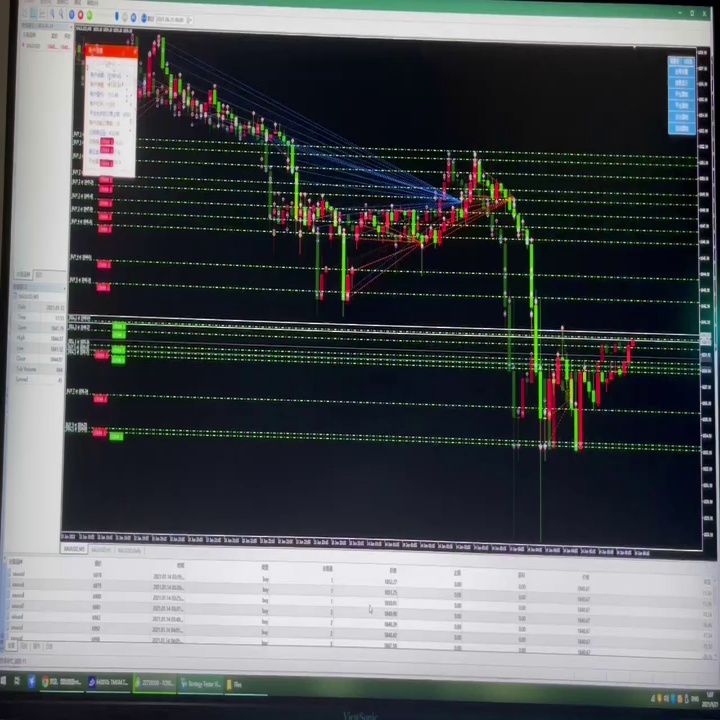Click XAUUSD symbol in market watch list

(33, 46)
